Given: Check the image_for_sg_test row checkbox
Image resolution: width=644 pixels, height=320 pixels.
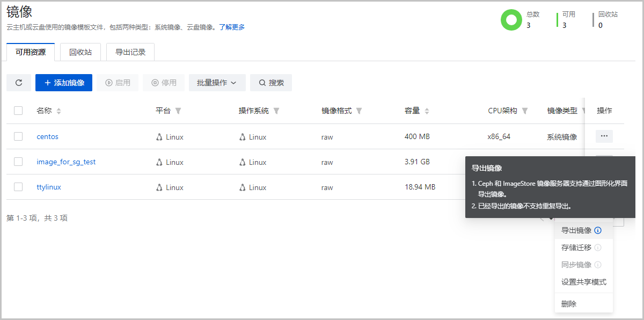Looking at the screenshot, I should click(18, 162).
